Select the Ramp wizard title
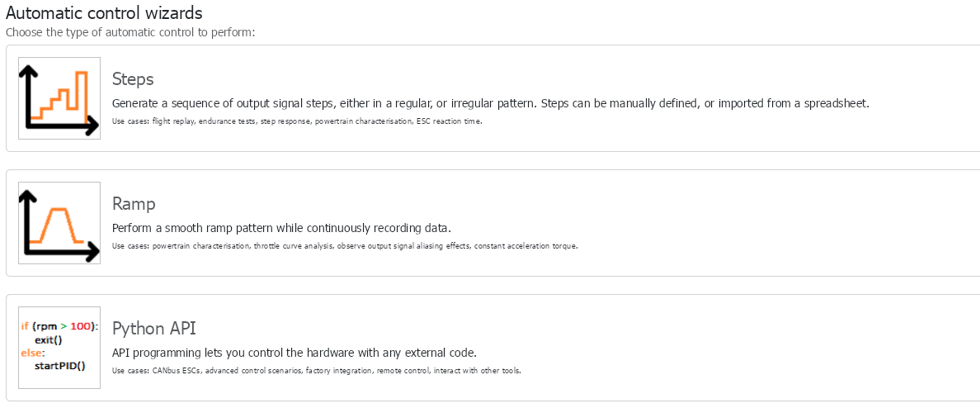The height and width of the screenshot is (408, 980). click(134, 204)
